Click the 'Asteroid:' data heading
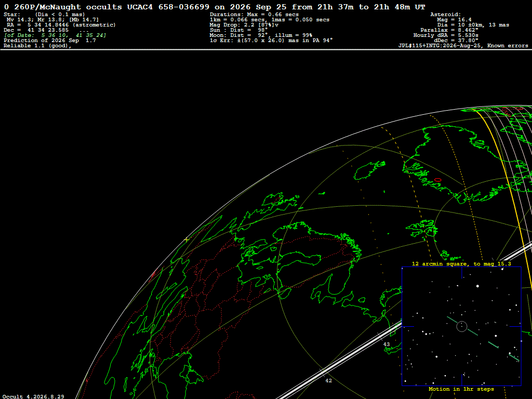The height and width of the screenshot is (399, 532). coord(445,15)
